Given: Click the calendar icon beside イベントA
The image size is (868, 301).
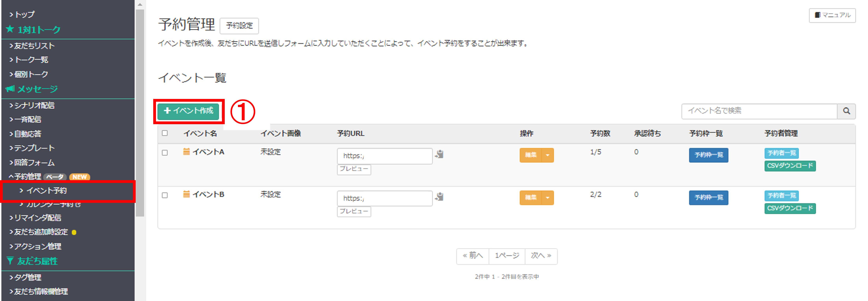Looking at the screenshot, I should (x=186, y=152).
